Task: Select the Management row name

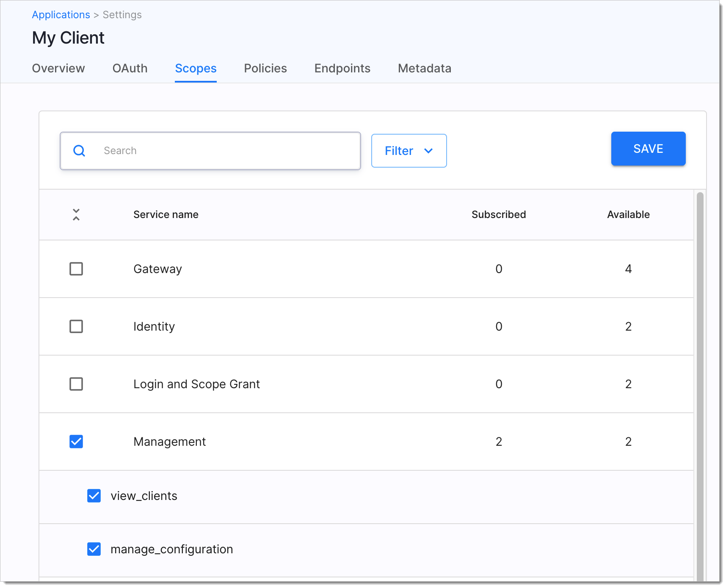Action: [x=169, y=442]
